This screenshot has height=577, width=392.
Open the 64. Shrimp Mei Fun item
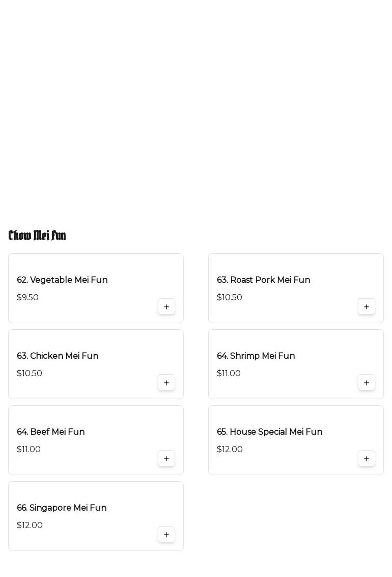tap(256, 356)
